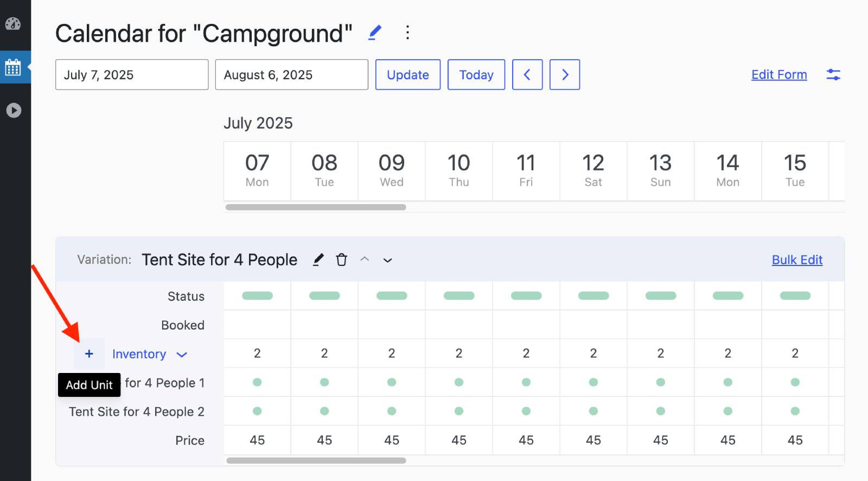868x481 pixels.
Task: Select the 14 Mon date header
Action: click(728, 171)
